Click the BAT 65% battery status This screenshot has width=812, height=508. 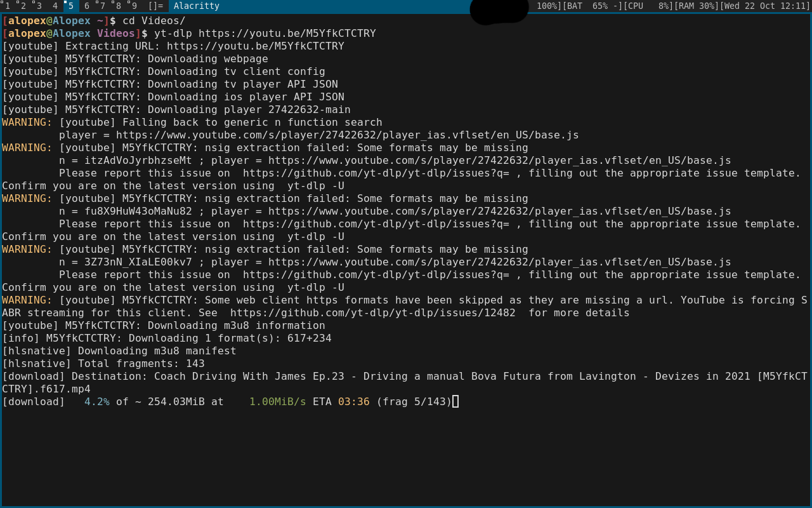[593, 6]
